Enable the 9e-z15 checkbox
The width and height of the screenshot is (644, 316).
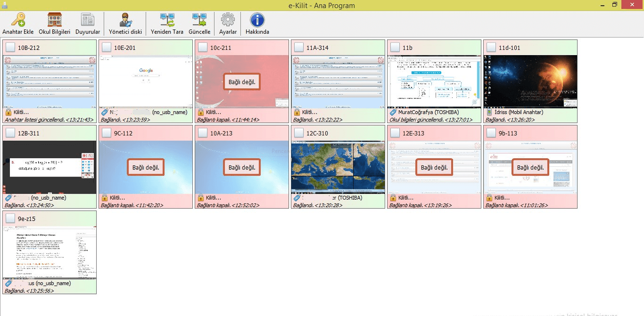pos(10,219)
